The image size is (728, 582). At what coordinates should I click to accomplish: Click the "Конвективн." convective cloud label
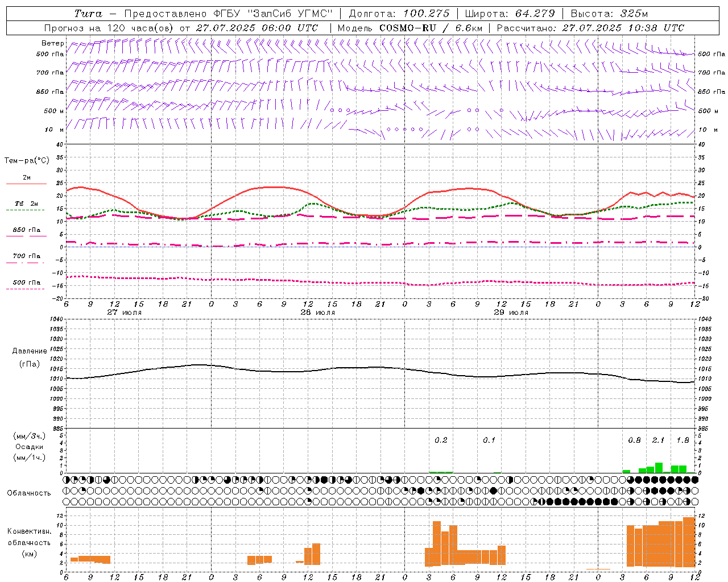(x=30, y=531)
